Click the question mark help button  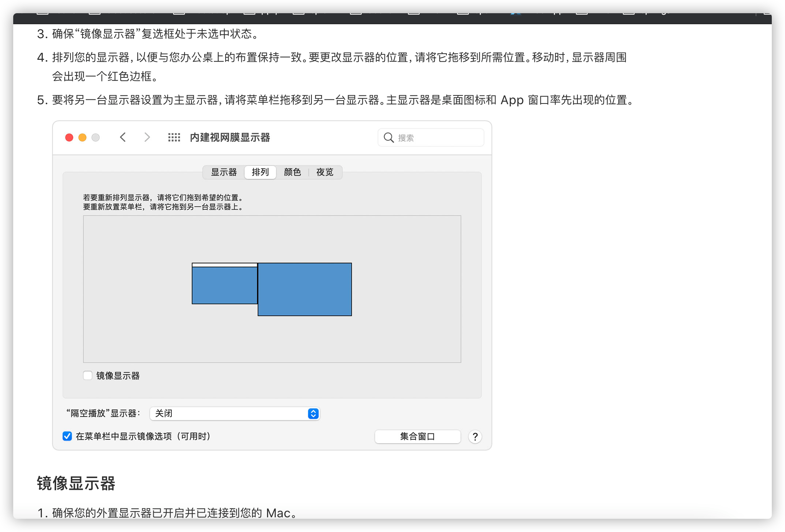click(475, 437)
